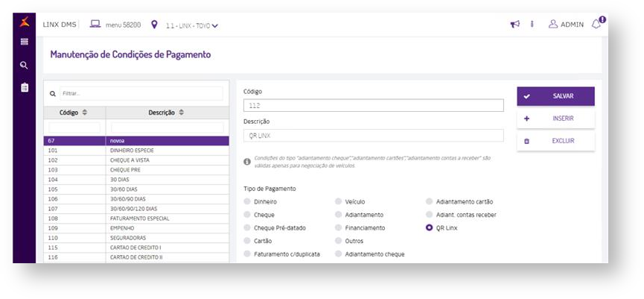
Task: Select Adiantamento cartão radio option
Action: click(430, 201)
